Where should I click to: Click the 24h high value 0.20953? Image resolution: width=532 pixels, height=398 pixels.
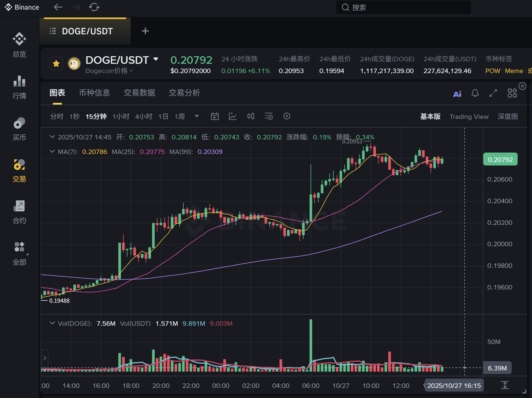click(291, 71)
